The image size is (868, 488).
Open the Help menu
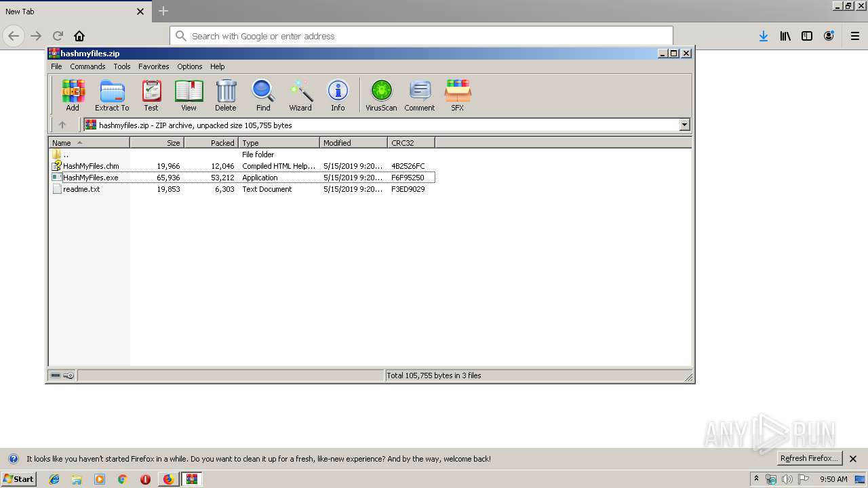(x=218, y=66)
